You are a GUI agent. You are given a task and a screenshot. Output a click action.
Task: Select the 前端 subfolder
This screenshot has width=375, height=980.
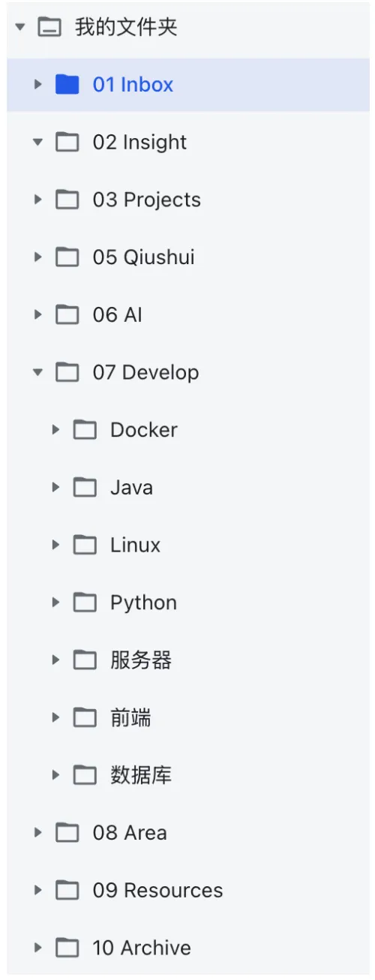tap(187, 718)
